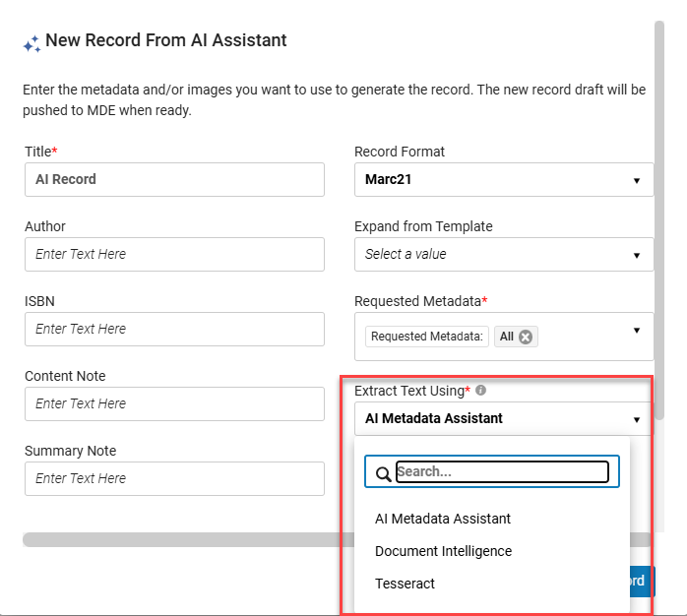
Task: Click the vertical scrollbar on the right
Action: tap(658, 197)
